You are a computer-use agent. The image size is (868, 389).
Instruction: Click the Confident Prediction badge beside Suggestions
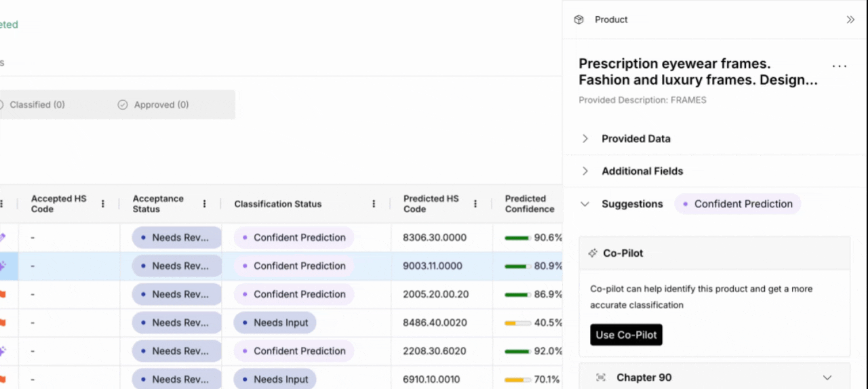(737, 204)
